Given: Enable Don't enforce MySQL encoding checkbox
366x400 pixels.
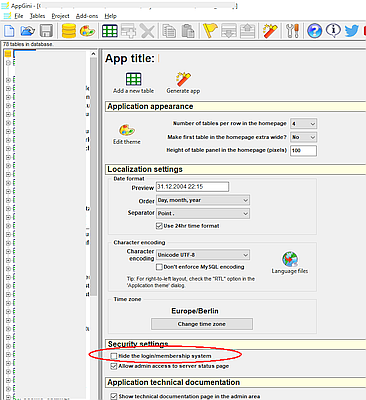Looking at the screenshot, I should tap(159, 267).
